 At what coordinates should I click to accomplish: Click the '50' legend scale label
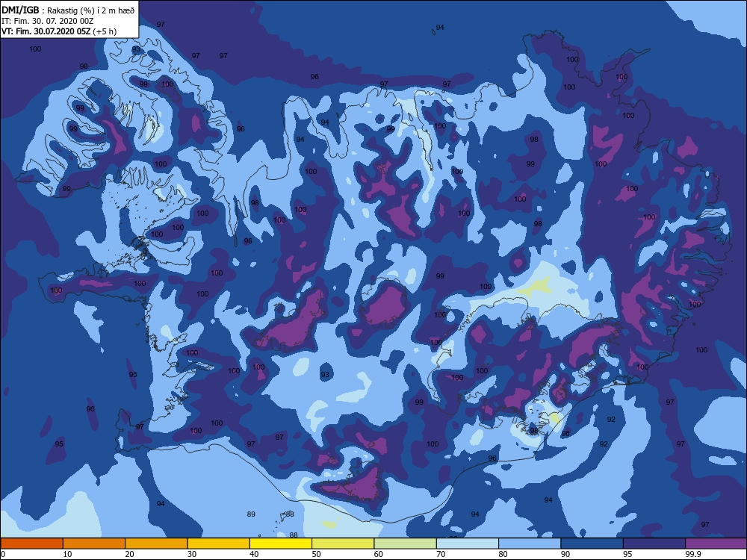tap(316, 554)
